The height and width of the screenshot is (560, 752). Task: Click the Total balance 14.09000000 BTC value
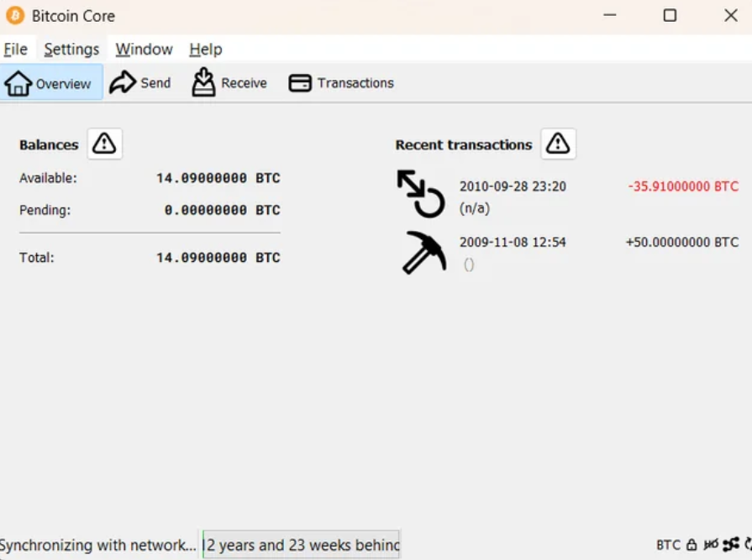point(218,258)
